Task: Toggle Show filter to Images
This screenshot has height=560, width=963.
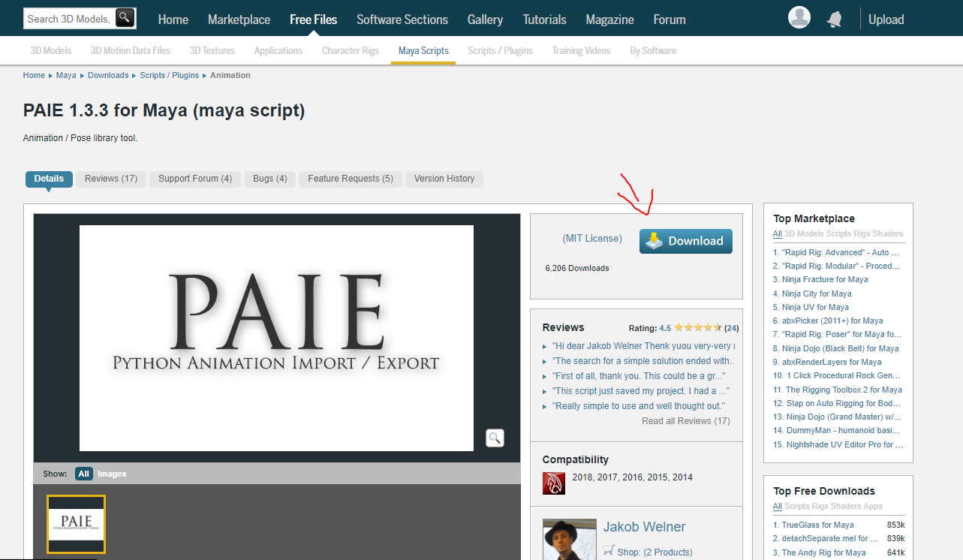Action: [x=112, y=474]
